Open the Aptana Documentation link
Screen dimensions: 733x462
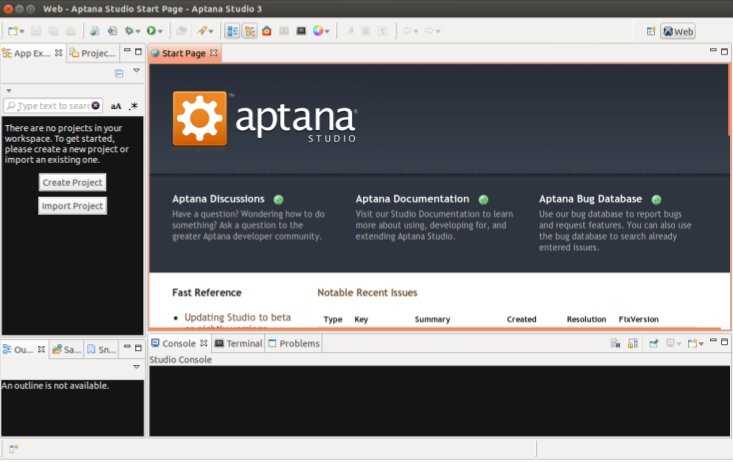pyautogui.click(x=412, y=199)
